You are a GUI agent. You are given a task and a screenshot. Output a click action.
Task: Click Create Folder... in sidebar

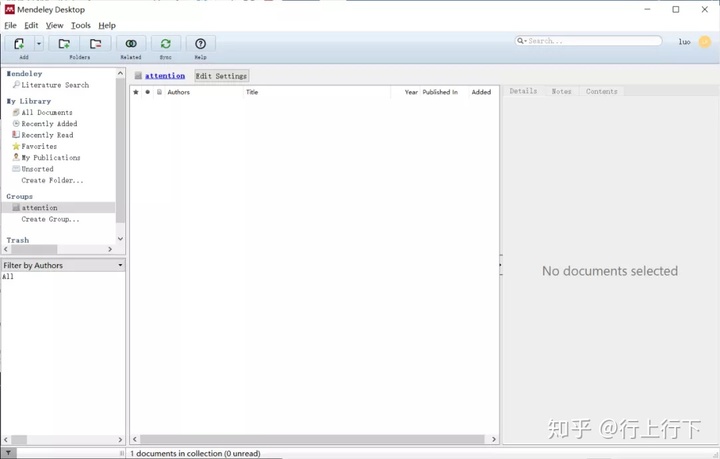[x=52, y=180]
